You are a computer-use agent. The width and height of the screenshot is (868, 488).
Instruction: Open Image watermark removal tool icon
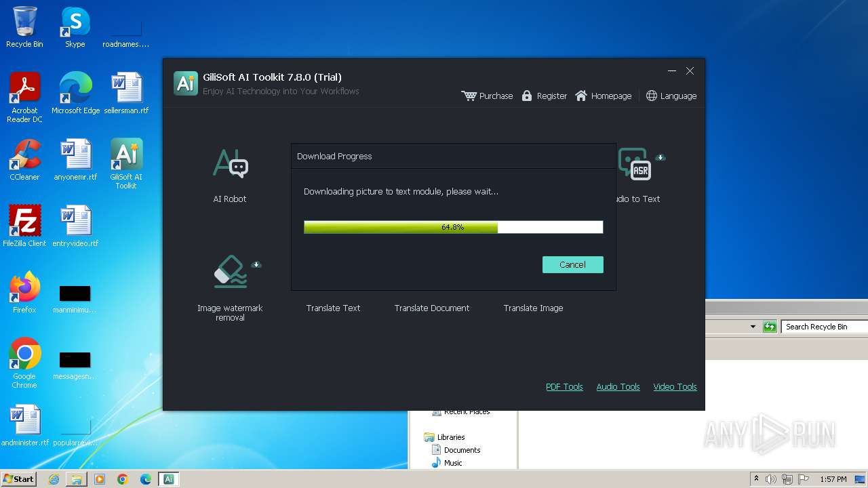[231, 271]
